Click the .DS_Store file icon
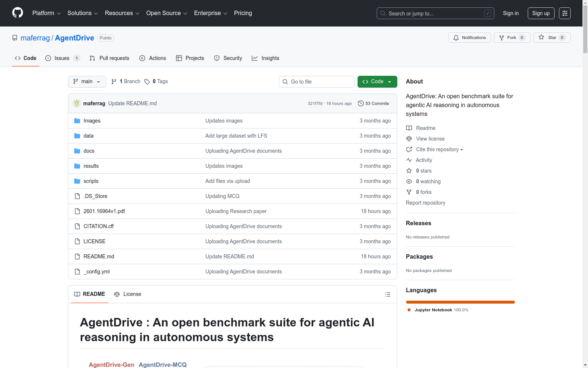The width and height of the screenshot is (588, 368). 77,196
